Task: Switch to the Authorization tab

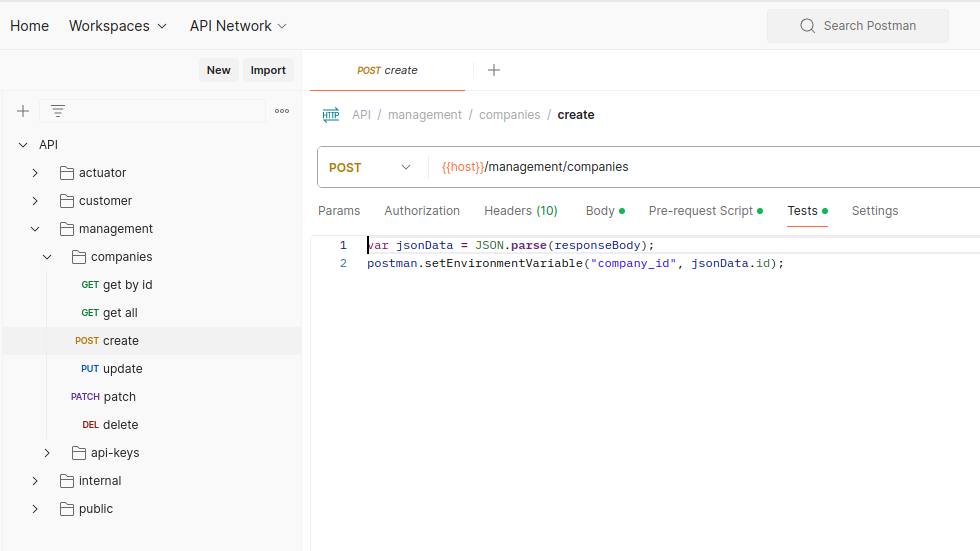Action: point(422,211)
